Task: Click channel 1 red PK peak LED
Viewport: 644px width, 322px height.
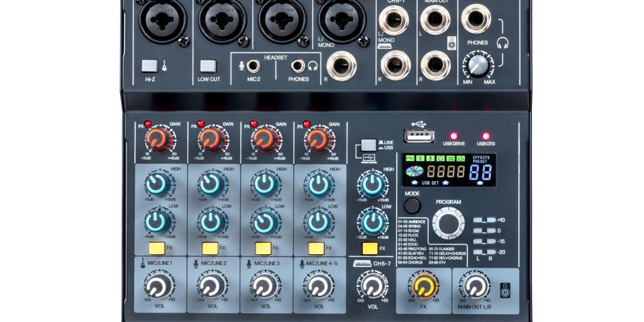Action: pyautogui.click(x=148, y=123)
